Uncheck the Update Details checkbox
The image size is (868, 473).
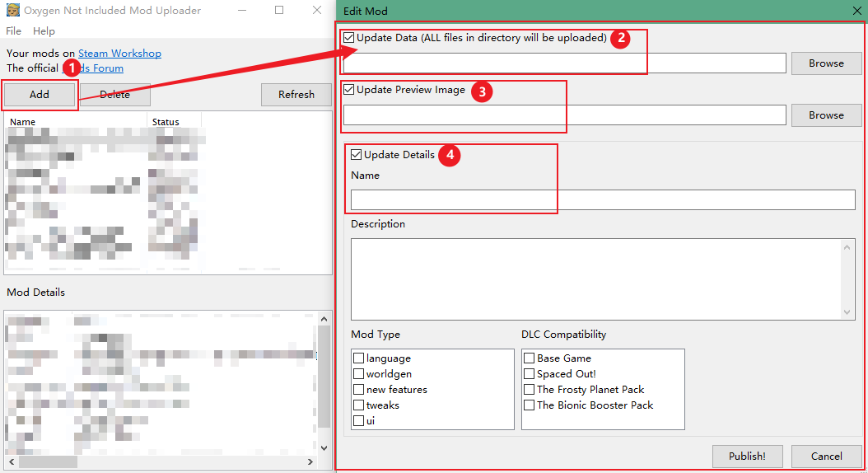[357, 155]
